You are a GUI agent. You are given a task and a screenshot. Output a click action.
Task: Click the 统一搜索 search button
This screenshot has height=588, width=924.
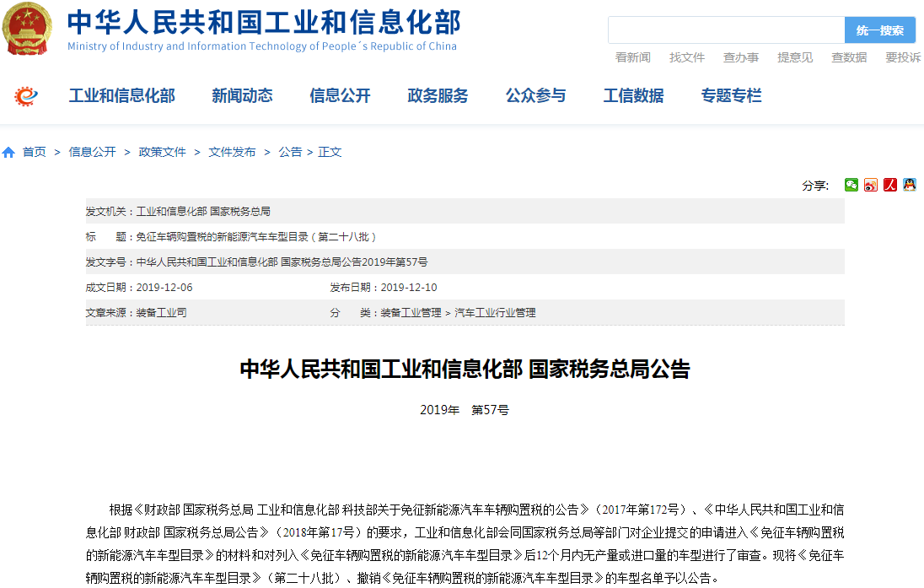point(880,30)
